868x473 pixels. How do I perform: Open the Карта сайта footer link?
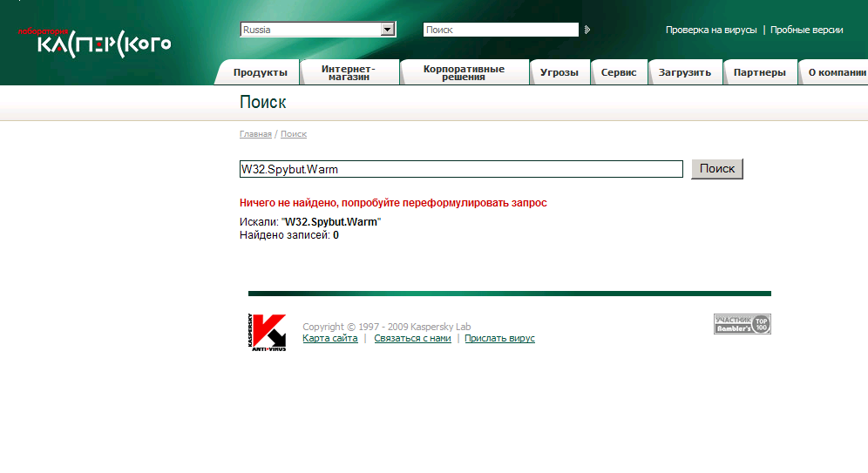point(330,338)
